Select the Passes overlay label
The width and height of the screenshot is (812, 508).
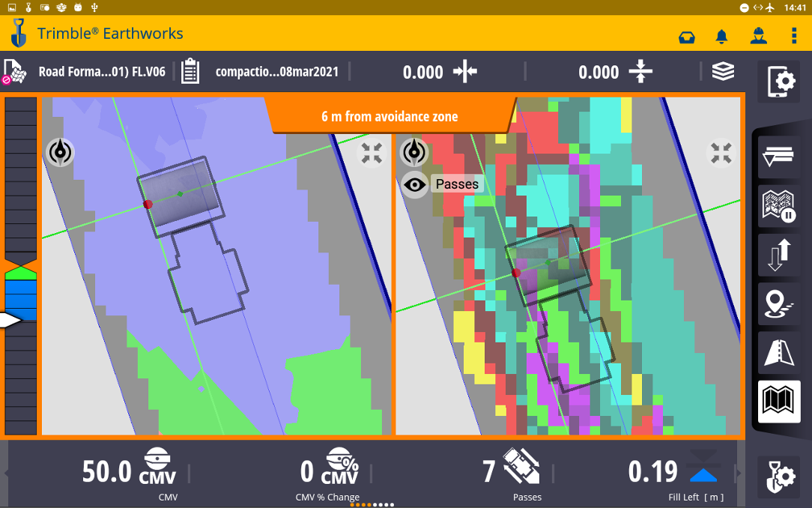(x=457, y=184)
